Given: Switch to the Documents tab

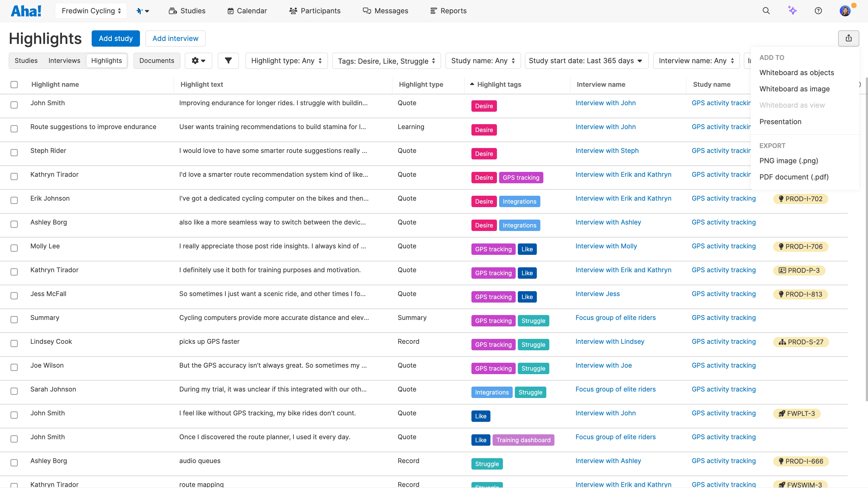Looking at the screenshot, I should click(156, 61).
